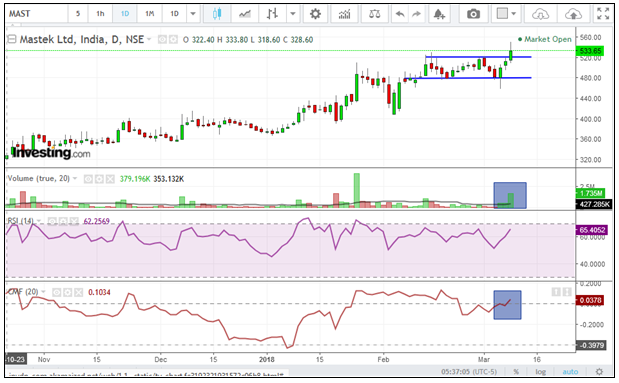Select the second 1D interval before the dropdown arrow
The image size is (619, 383).
click(x=174, y=14)
